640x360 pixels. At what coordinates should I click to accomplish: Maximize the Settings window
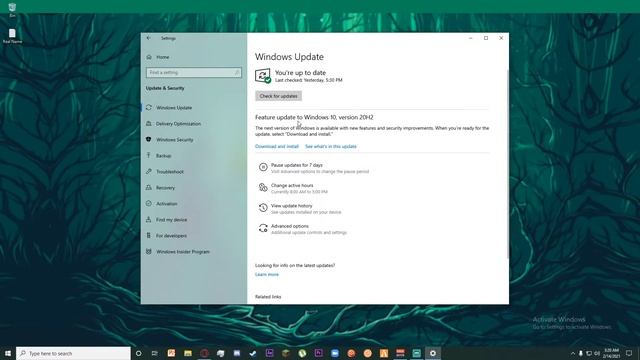click(x=486, y=38)
